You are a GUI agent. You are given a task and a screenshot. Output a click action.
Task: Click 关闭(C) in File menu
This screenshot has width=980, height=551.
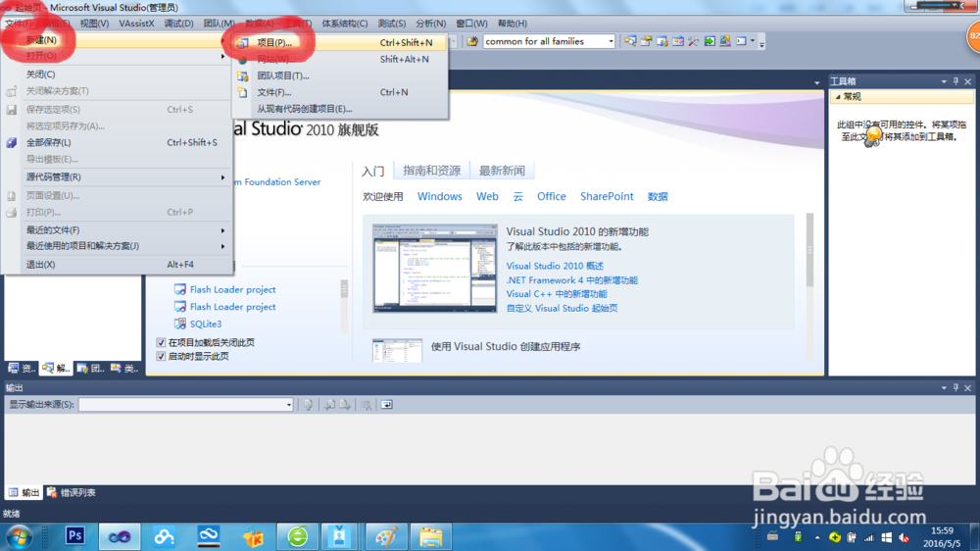click(119, 75)
